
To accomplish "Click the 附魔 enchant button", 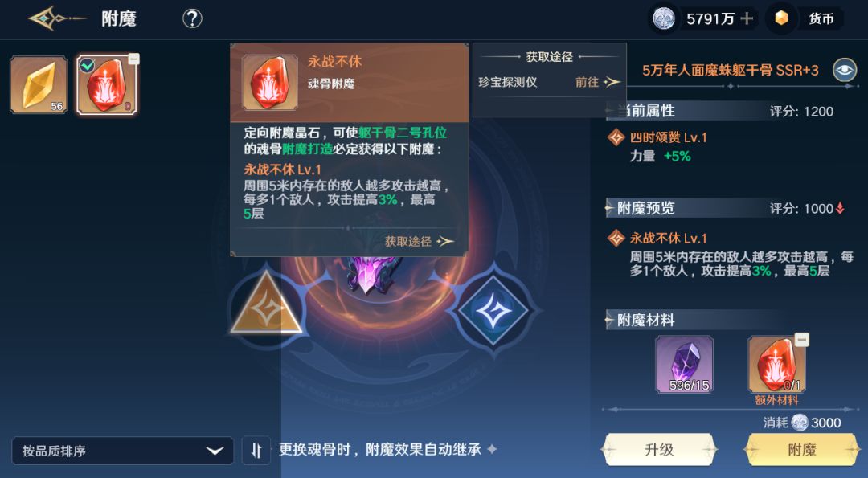I will tap(802, 449).
